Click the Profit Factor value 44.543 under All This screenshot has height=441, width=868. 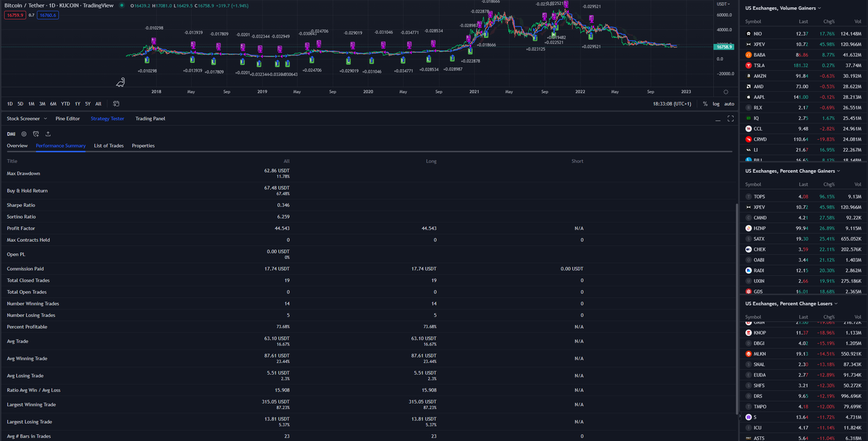[283, 228]
